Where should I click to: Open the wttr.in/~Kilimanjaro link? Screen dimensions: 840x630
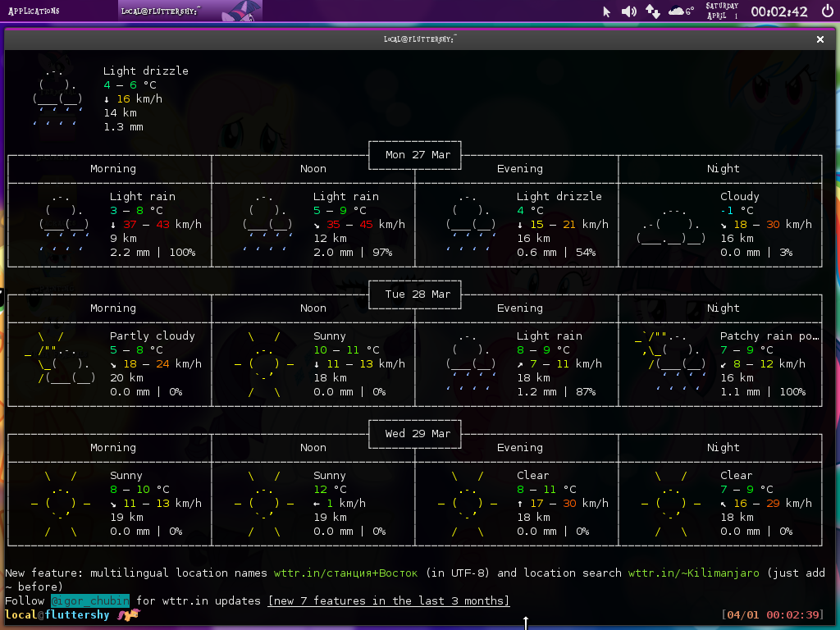(x=693, y=573)
